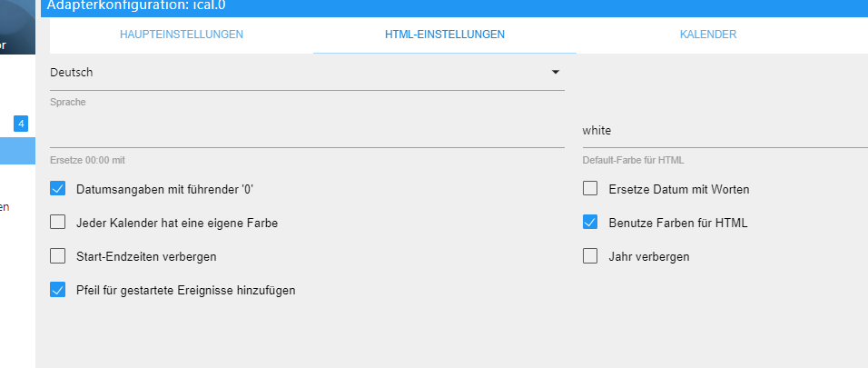The height and width of the screenshot is (368, 868).
Task: Click the 'Benutze Farben für HTML' label text
Action: 678,223
